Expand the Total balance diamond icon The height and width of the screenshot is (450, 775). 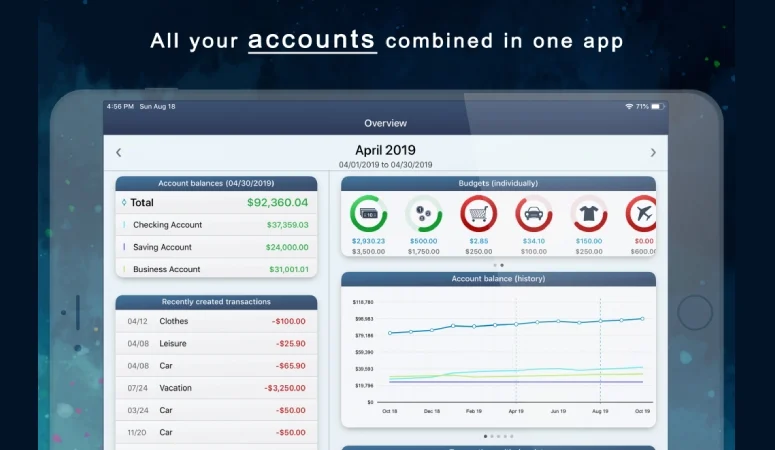click(124, 202)
